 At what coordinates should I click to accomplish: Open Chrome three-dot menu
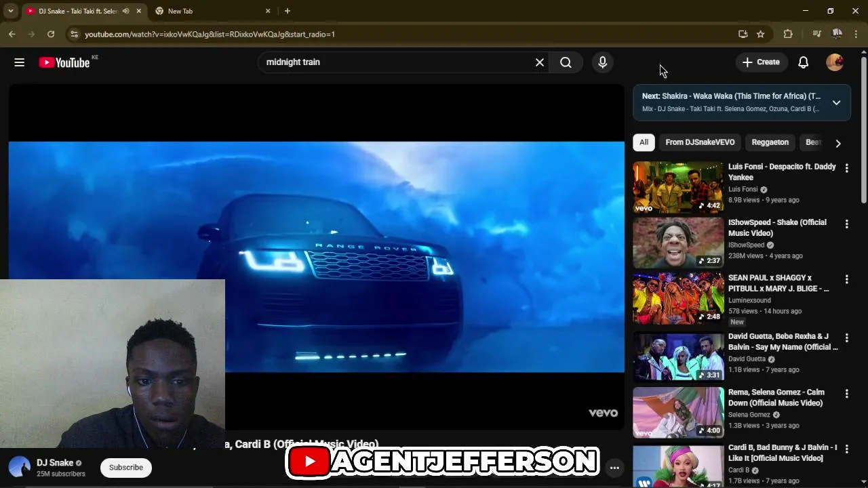coord(857,34)
